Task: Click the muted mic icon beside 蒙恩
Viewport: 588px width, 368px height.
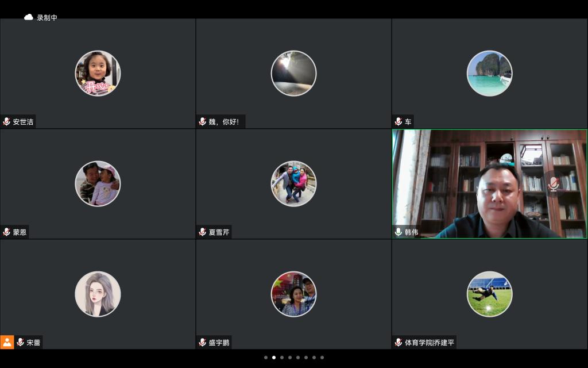Action: point(7,232)
